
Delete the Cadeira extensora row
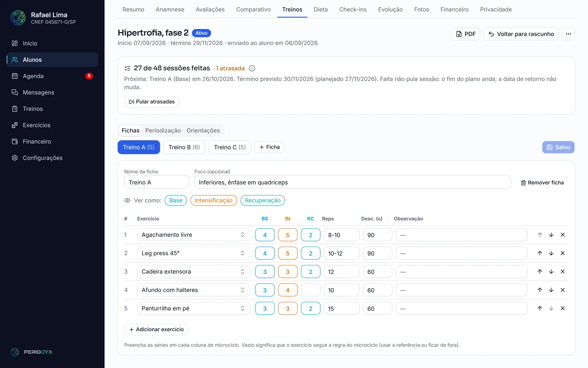click(563, 272)
